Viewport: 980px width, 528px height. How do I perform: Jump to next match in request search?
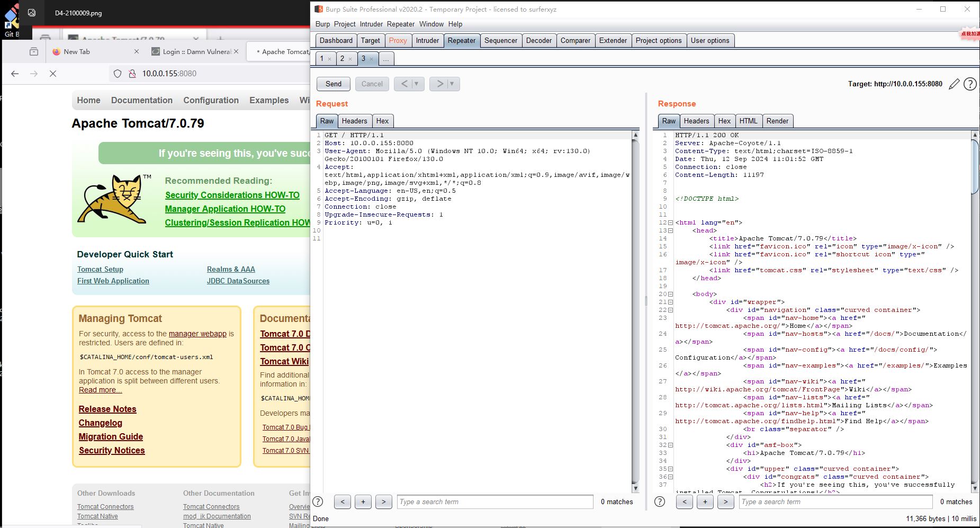click(x=384, y=502)
